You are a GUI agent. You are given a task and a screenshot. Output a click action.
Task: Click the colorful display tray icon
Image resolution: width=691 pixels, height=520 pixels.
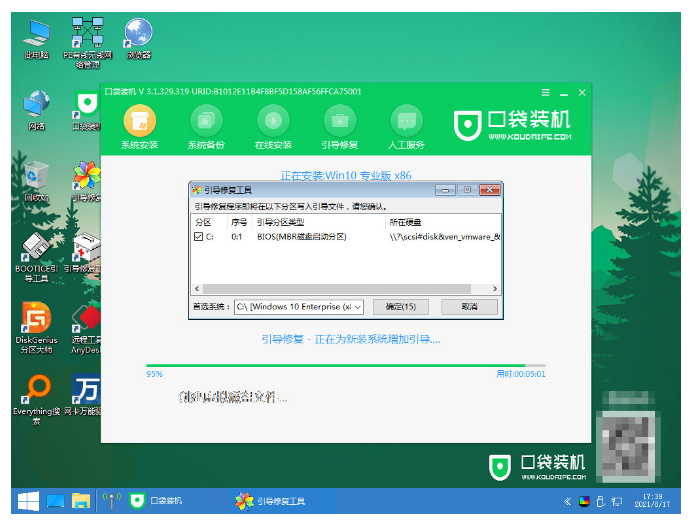point(584,501)
